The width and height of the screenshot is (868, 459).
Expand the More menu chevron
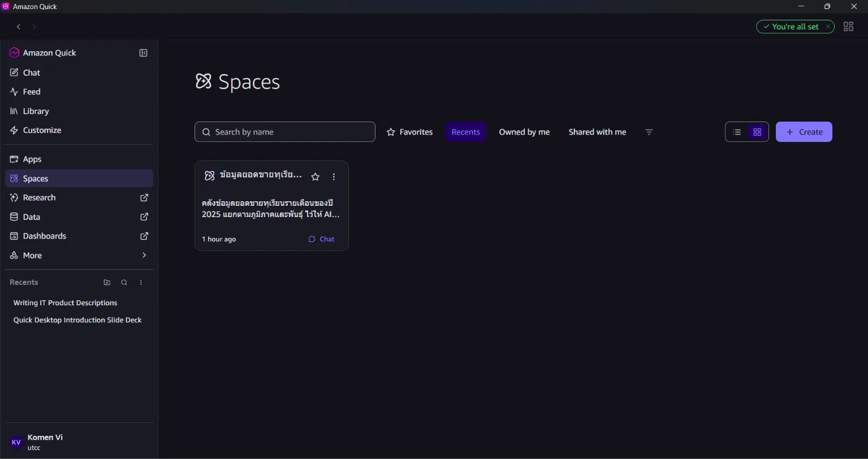pos(144,256)
